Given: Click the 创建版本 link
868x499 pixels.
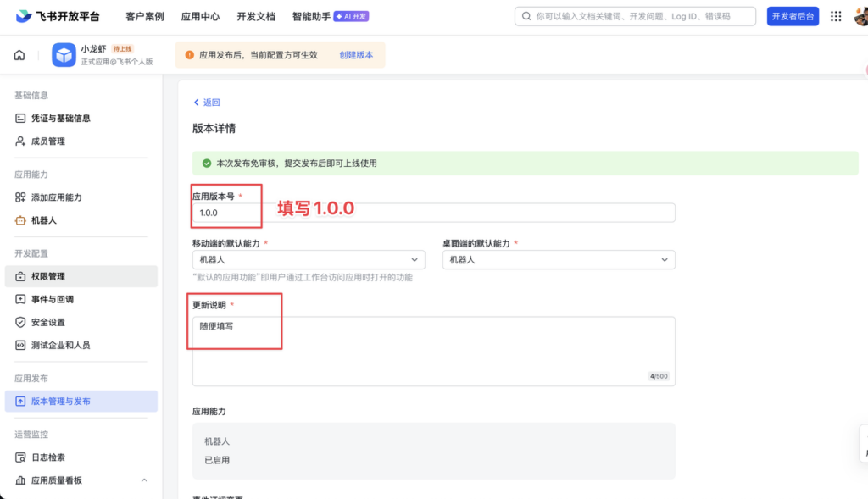Looking at the screenshot, I should 356,55.
